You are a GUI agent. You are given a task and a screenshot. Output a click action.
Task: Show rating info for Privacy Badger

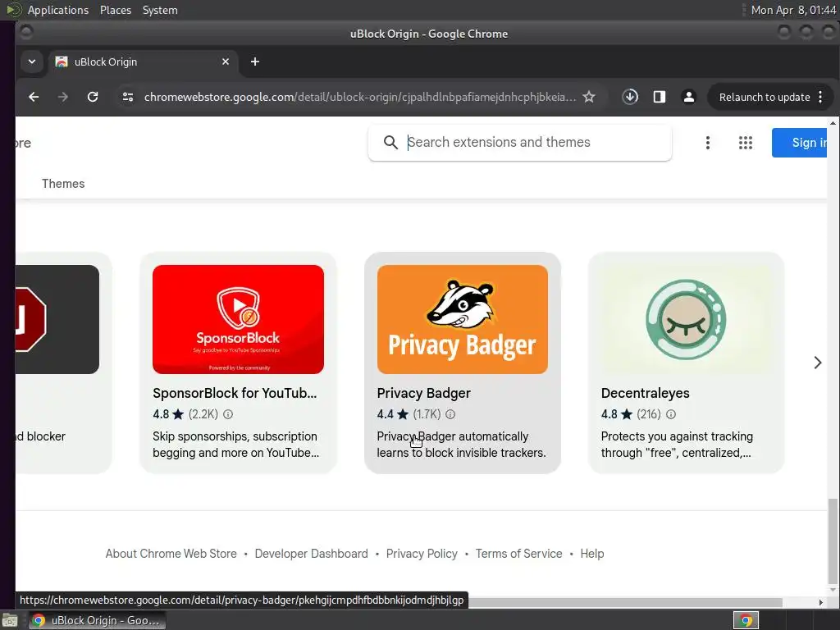450,414
